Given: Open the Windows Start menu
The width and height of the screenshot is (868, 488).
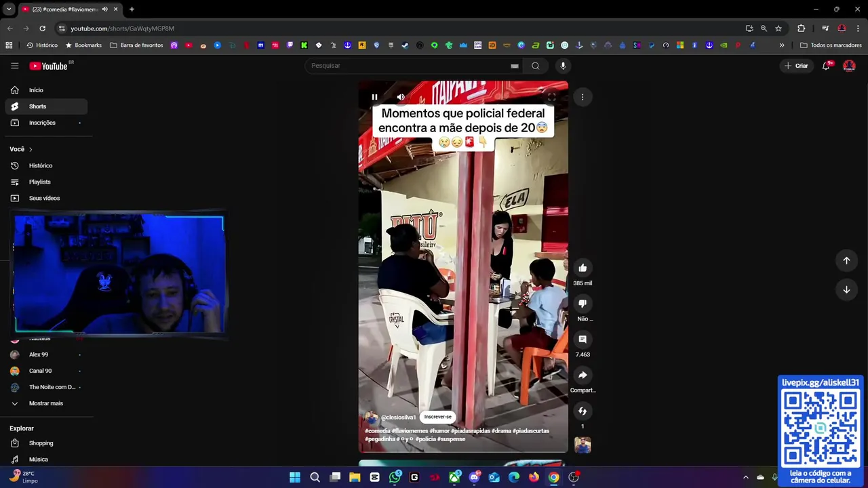Looking at the screenshot, I should (295, 477).
